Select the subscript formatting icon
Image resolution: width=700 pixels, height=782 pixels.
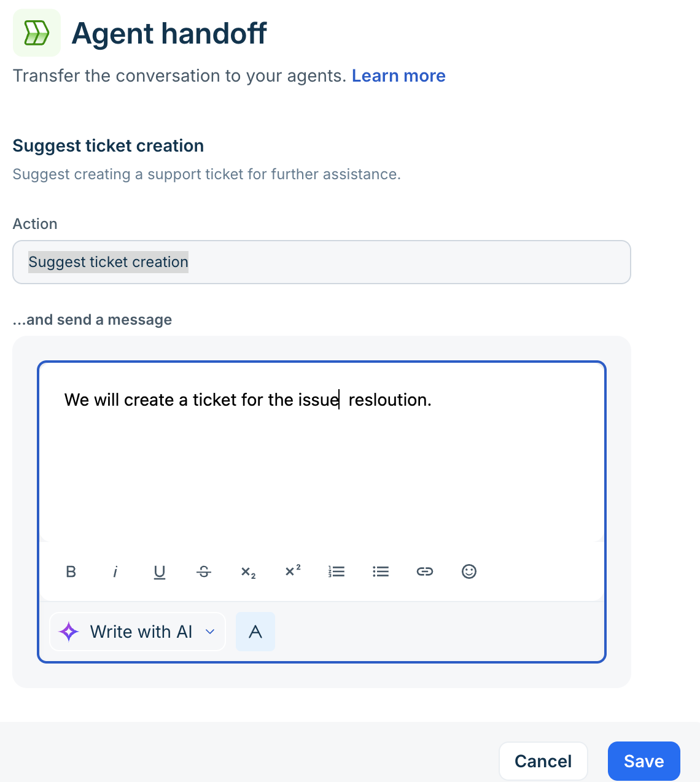(x=248, y=571)
